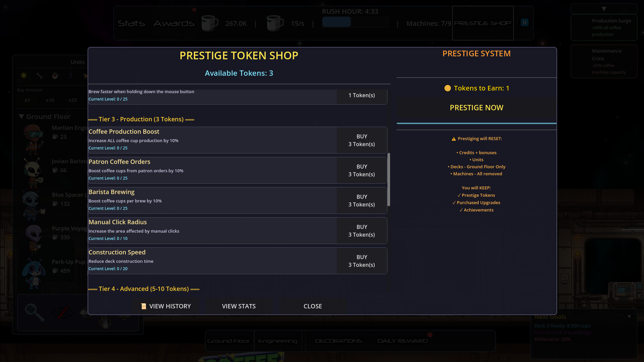Select the x1 buy amount option

27,100
